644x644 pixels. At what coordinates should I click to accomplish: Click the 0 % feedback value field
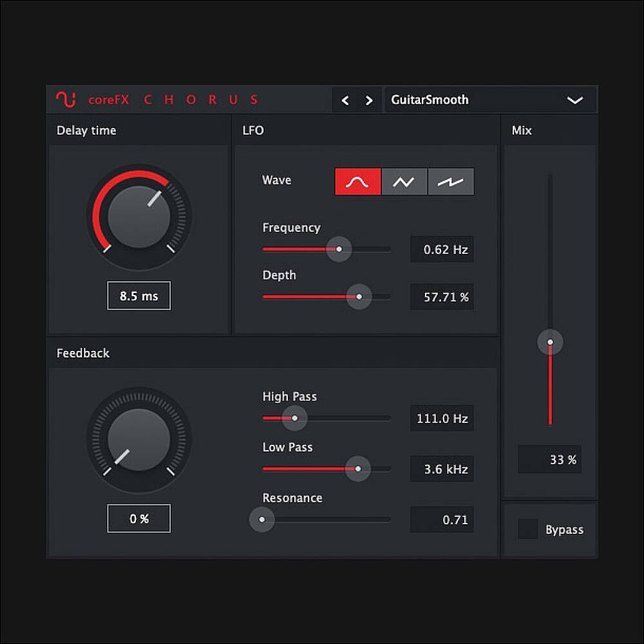tap(139, 518)
